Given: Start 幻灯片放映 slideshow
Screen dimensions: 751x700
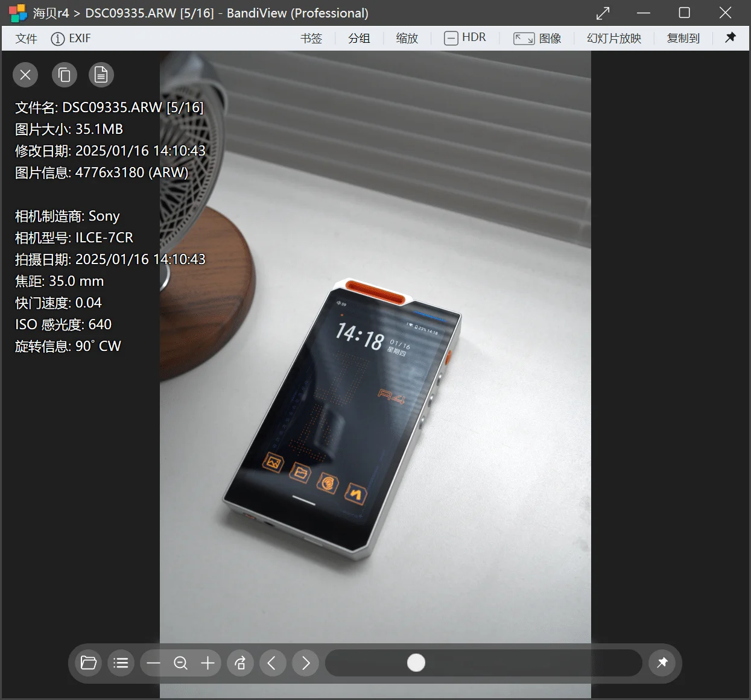Looking at the screenshot, I should 613,38.
